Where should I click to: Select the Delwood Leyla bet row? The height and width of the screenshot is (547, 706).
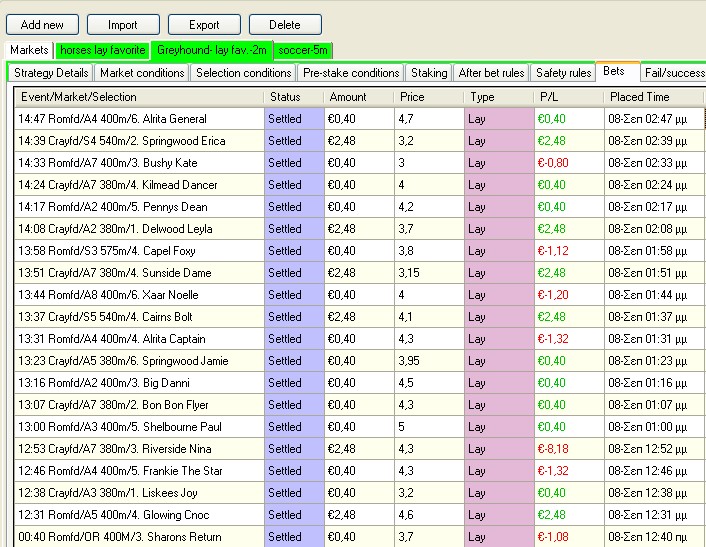[x=359, y=229]
